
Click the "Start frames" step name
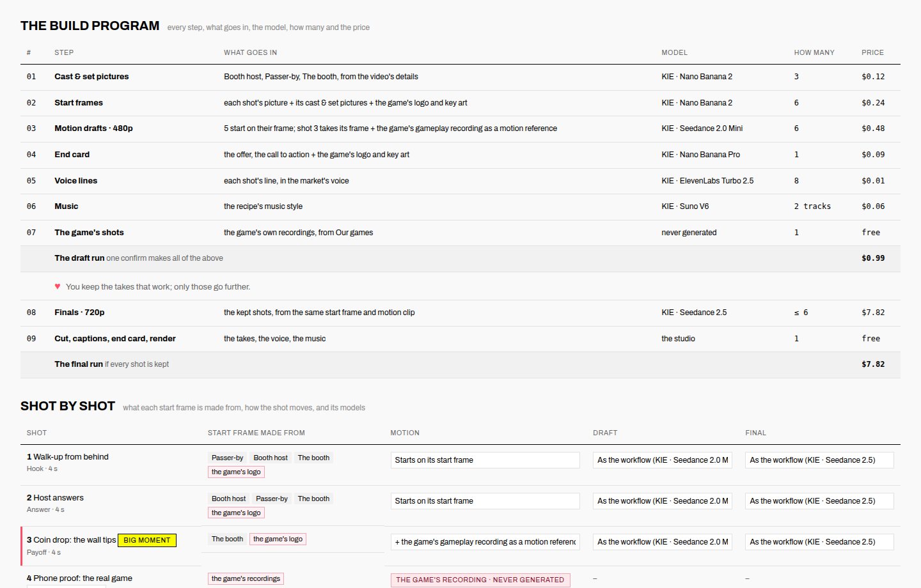tap(79, 102)
